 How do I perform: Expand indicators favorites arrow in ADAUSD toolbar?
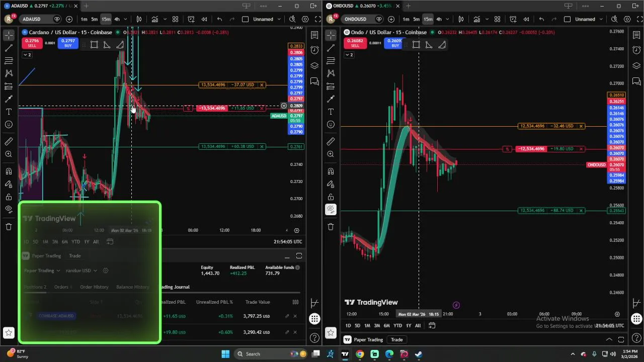point(165,19)
